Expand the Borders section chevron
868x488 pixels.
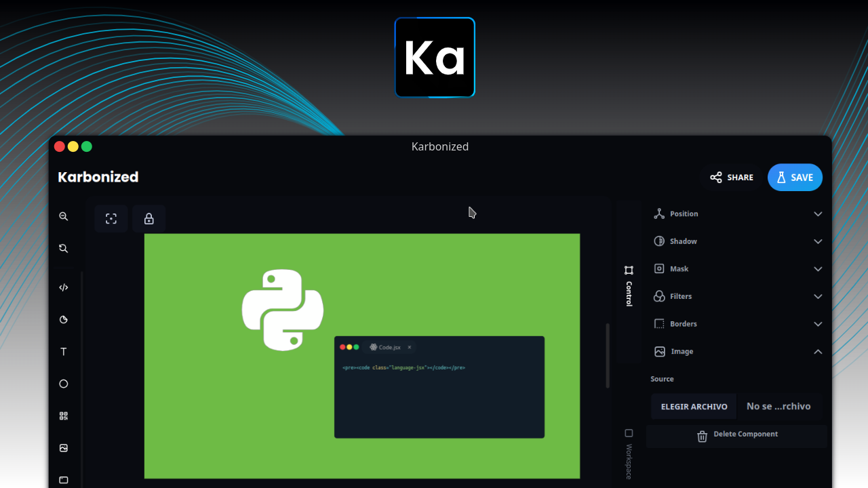point(818,324)
